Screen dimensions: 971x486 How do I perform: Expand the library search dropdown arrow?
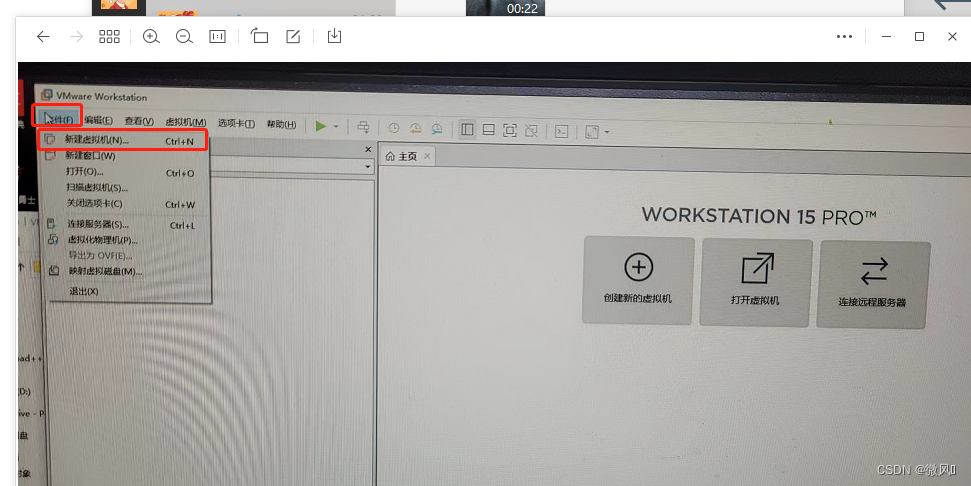coord(368,167)
